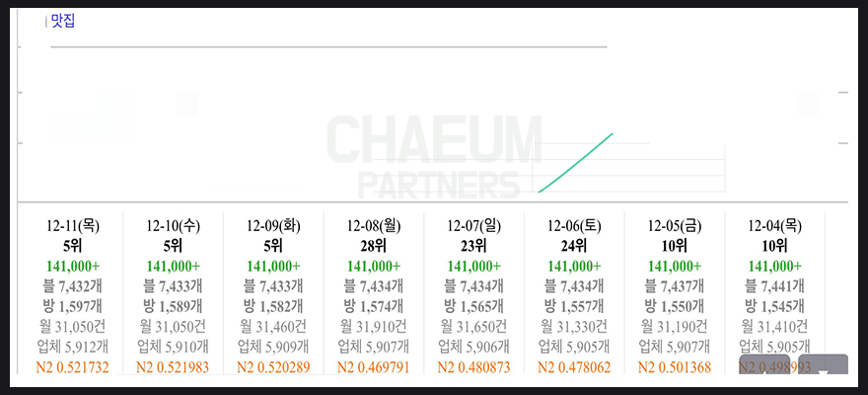Click the CHAEUM PARTNERS watermark logo
Screen dimensions: 868x395
[x=434, y=154]
